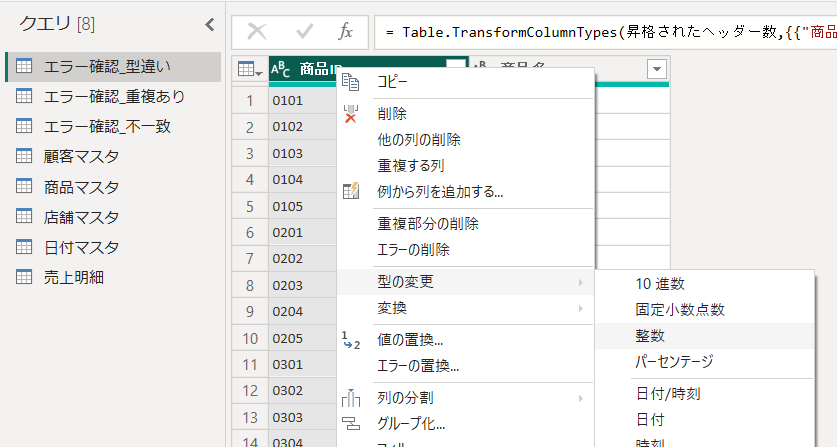Choose 他の列の削除 from the context menu
The image size is (837, 447).
(466, 140)
